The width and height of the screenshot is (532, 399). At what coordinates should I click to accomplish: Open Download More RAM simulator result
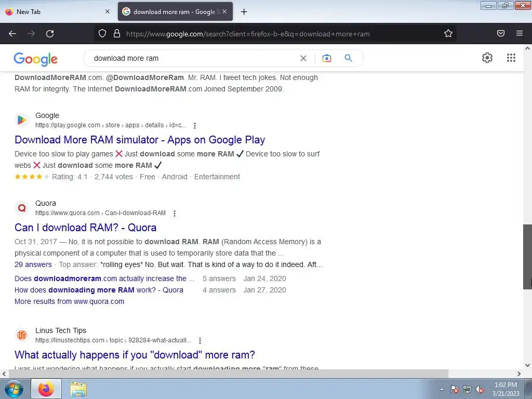tap(140, 140)
